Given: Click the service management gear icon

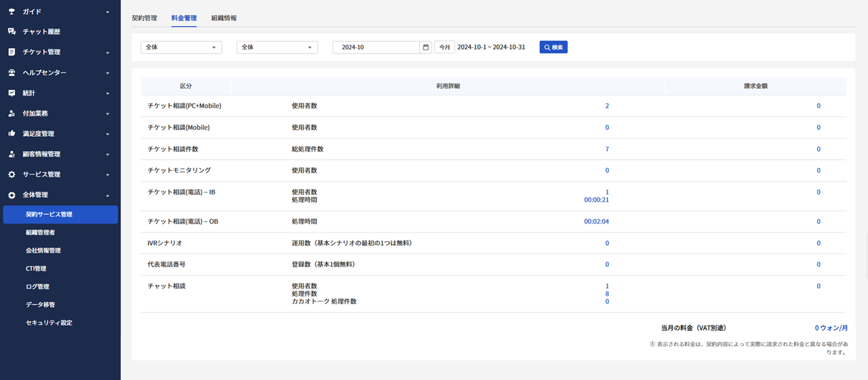Looking at the screenshot, I should coord(12,174).
